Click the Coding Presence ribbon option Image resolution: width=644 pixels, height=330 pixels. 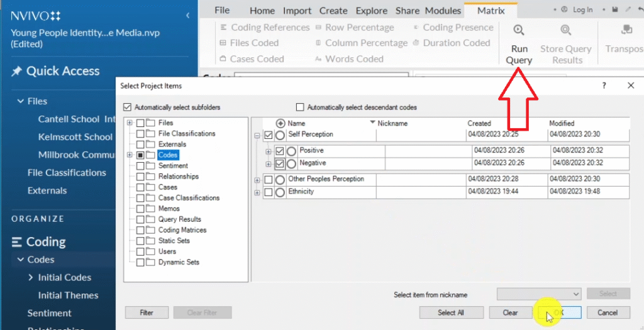[457, 28]
